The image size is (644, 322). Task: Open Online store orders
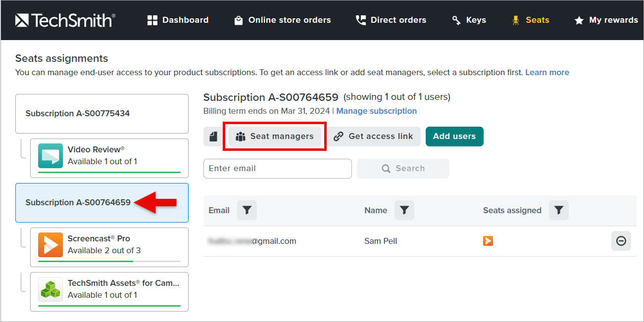click(x=282, y=20)
